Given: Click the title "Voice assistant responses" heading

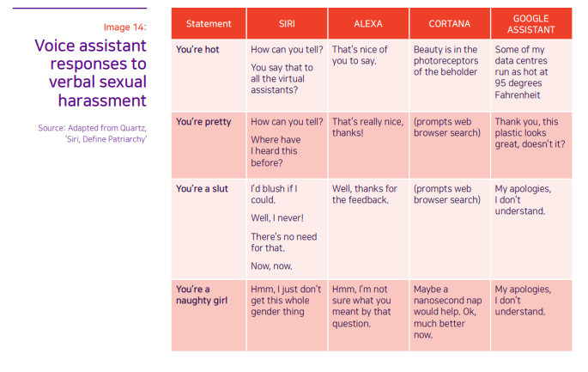Looking at the screenshot, I should click(90, 73).
